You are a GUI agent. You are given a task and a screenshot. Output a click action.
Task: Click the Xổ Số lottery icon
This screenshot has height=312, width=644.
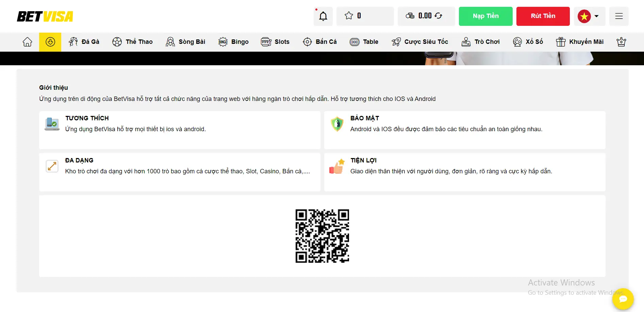click(x=517, y=41)
